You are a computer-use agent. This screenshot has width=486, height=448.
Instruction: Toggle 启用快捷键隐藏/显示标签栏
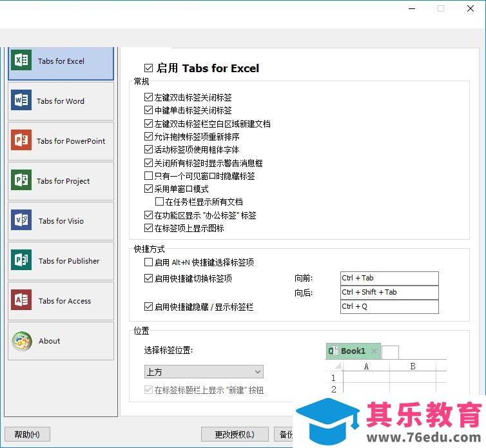tap(148, 307)
